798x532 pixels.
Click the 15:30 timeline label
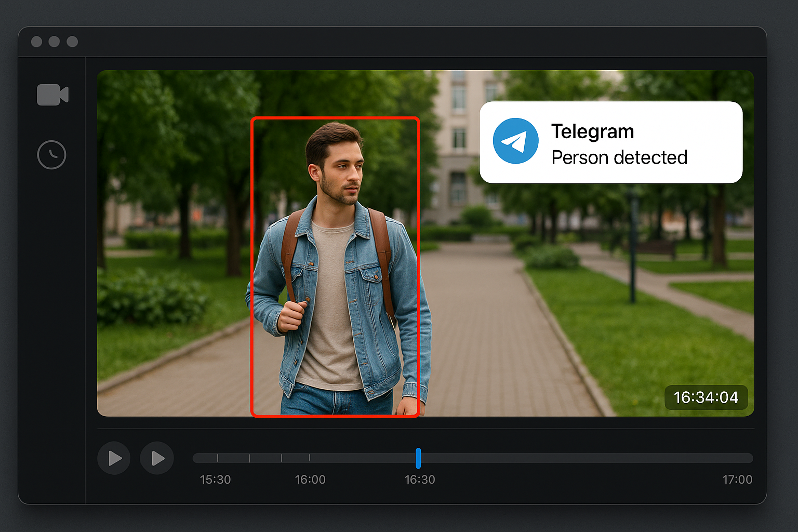pos(215,480)
